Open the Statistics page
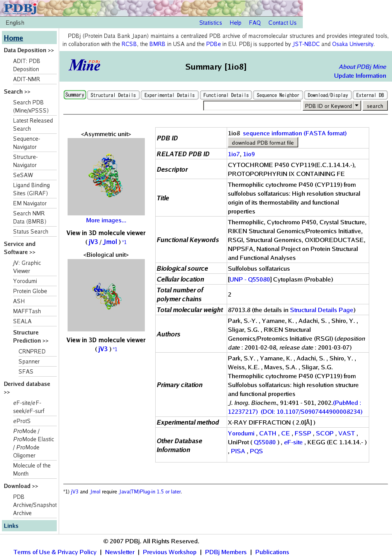The height and width of the screenshot is (558, 392). (x=210, y=23)
